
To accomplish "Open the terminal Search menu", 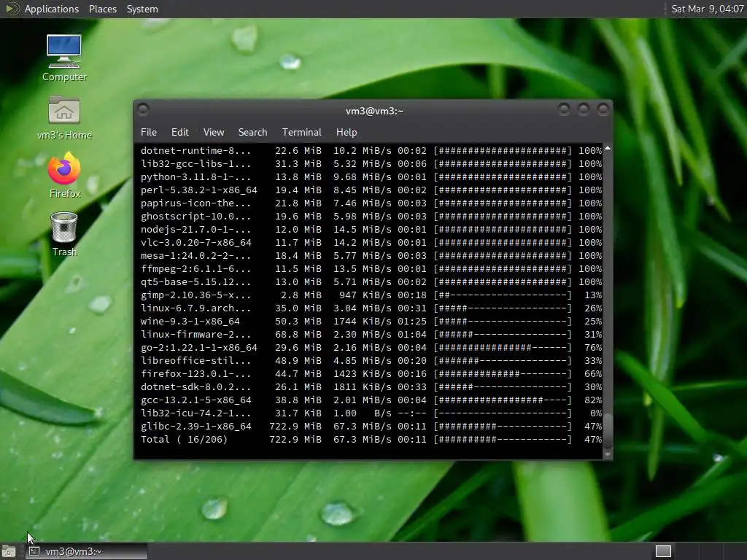I will coord(252,132).
